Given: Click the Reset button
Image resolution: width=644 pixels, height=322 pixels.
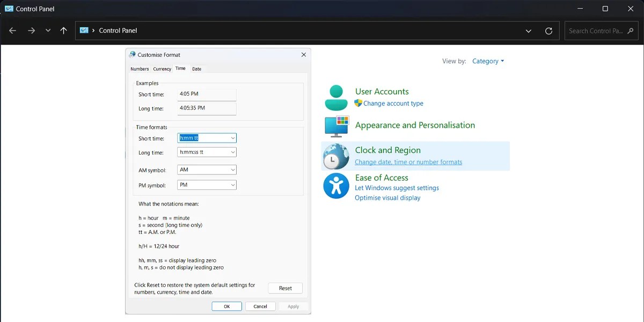Looking at the screenshot, I should point(285,288).
